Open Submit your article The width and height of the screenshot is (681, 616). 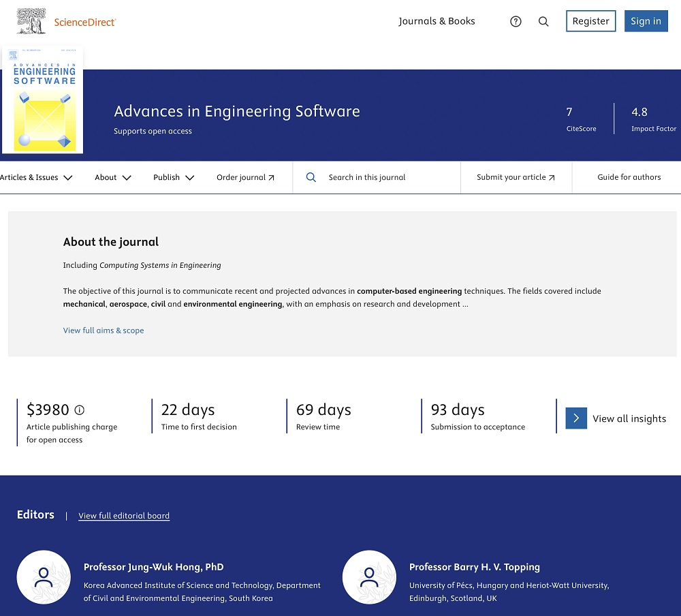(x=516, y=177)
